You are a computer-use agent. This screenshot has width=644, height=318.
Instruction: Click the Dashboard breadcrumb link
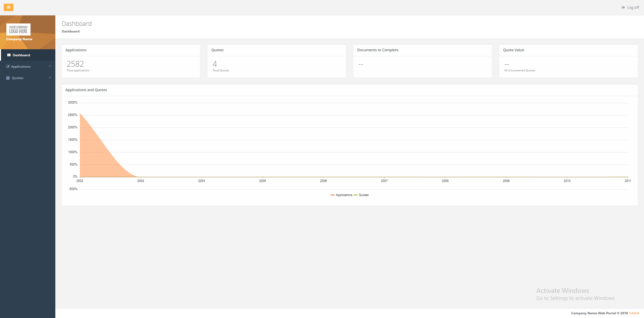click(70, 31)
